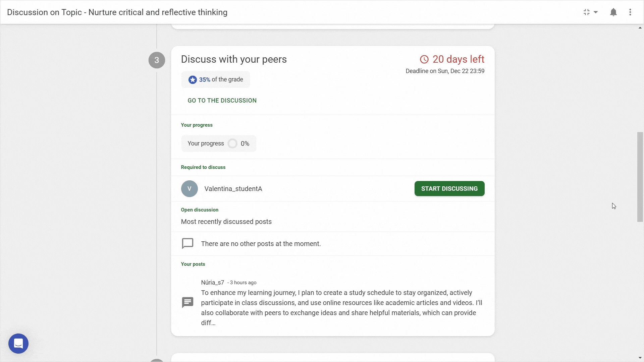
Task: Click the vertical scrollbar thumb
Action: pyautogui.click(x=640, y=177)
